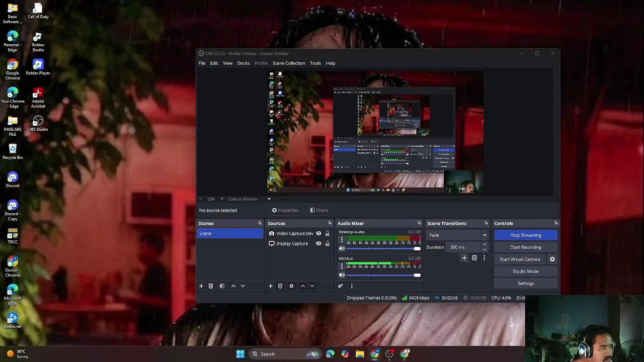644x362 pixels.
Task: Undock the Controls panel
Action: [x=556, y=223]
